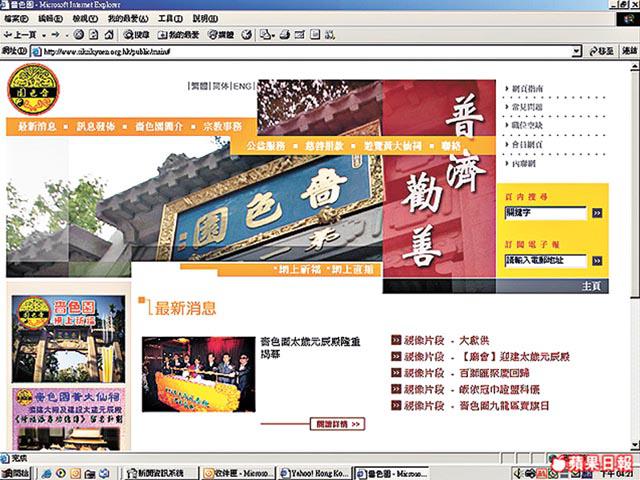This screenshot has height=480, width=640.
Task: Open the 工具 menu in the menu bar
Action: coord(170,18)
